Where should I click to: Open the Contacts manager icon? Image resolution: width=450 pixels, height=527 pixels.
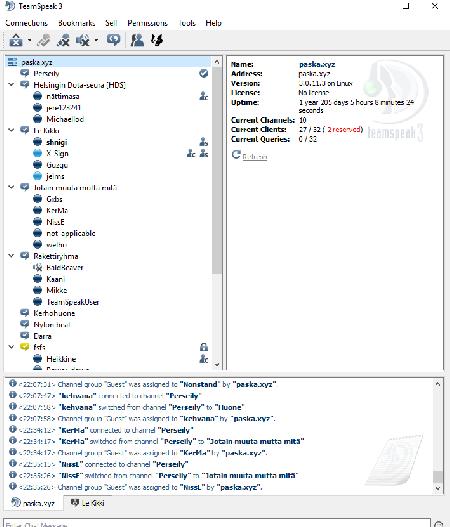(x=137, y=40)
